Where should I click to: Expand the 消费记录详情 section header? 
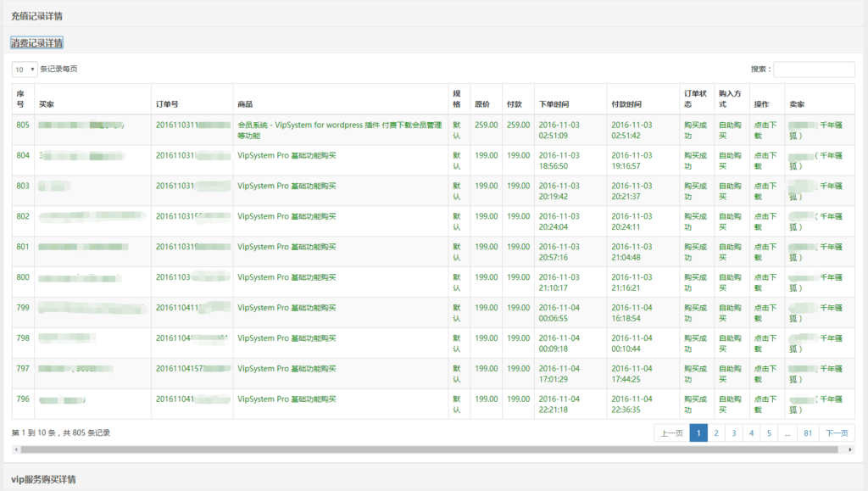click(x=36, y=42)
